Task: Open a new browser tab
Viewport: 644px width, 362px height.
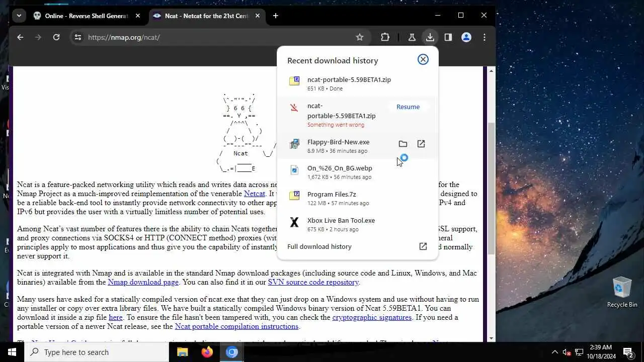Action: [x=275, y=16]
